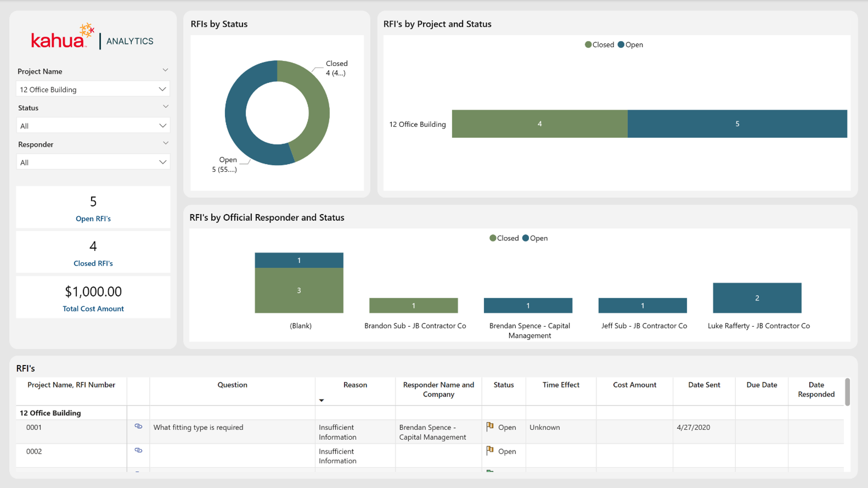This screenshot has width=868, height=488.
Task: Collapse the Project Name slicer header chevron
Action: [165, 70]
